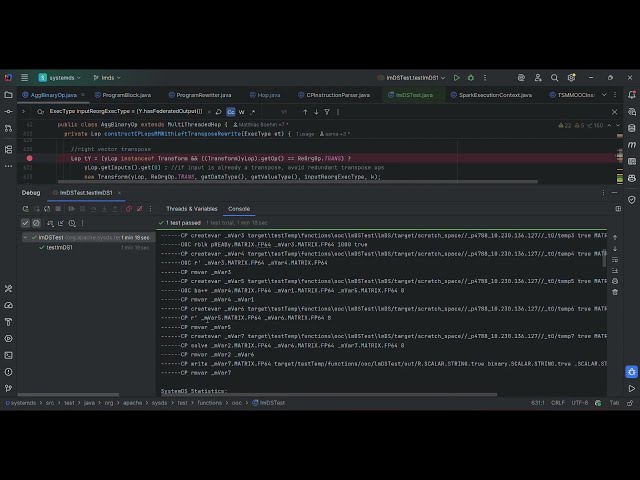Screen dimensions: 640x480
Task: Click the 'apache' breadcrumb segment
Action: point(132,403)
